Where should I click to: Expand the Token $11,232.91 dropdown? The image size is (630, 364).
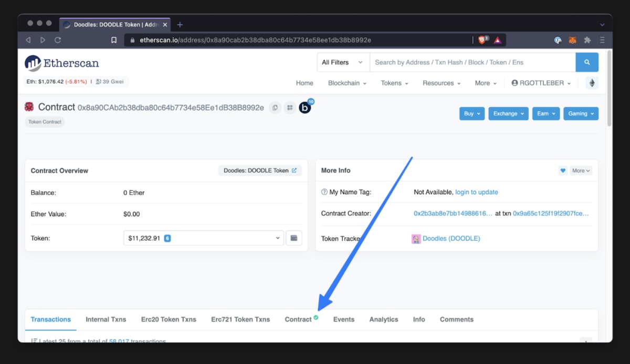click(204, 238)
